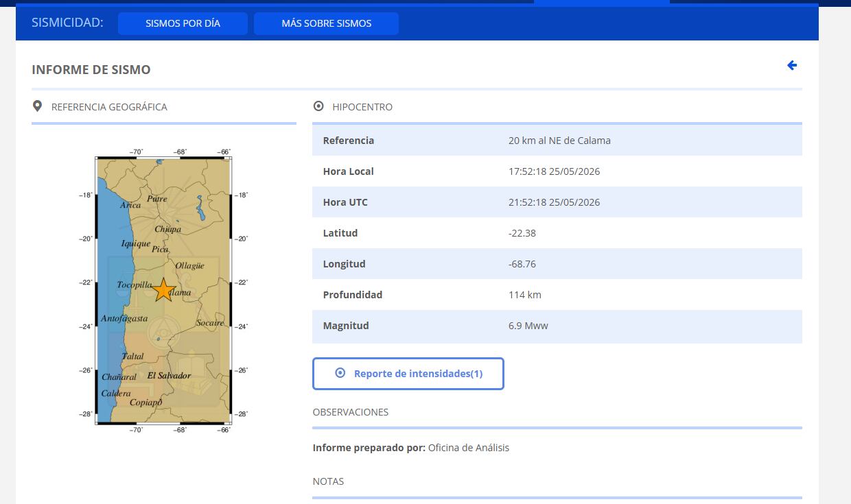Click the blue back arrow icon
851x504 pixels.
(792, 65)
